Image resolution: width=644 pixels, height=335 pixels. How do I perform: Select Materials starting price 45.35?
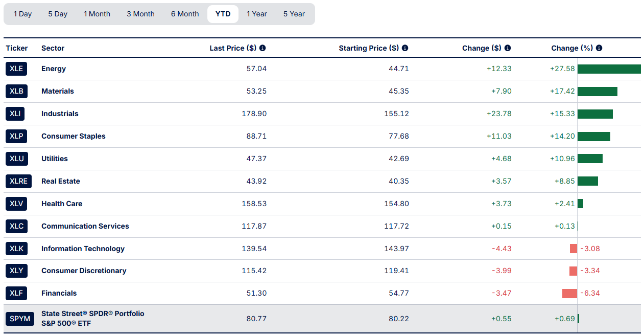(x=399, y=91)
